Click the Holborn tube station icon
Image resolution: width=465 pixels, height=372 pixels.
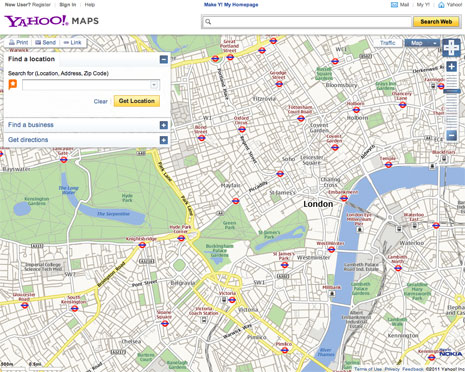click(x=356, y=110)
